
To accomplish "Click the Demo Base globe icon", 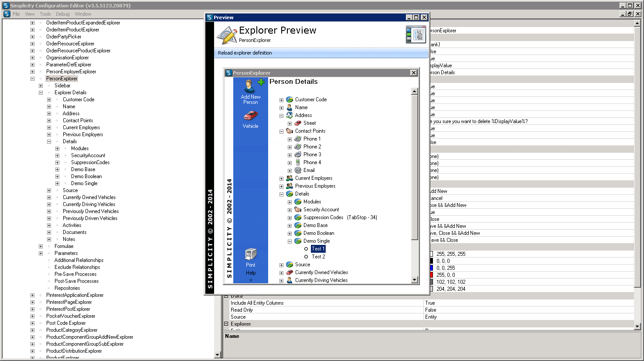I will pos(298,225).
